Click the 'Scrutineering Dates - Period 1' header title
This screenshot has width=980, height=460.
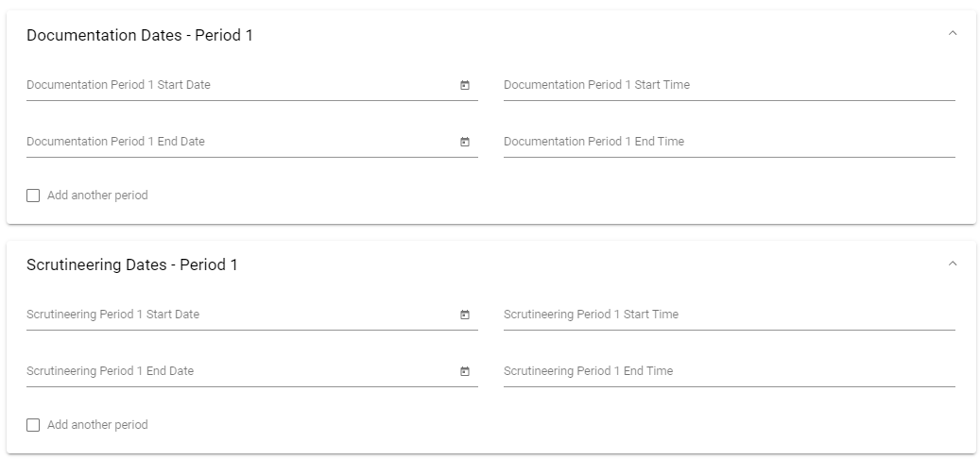[132, 265]
